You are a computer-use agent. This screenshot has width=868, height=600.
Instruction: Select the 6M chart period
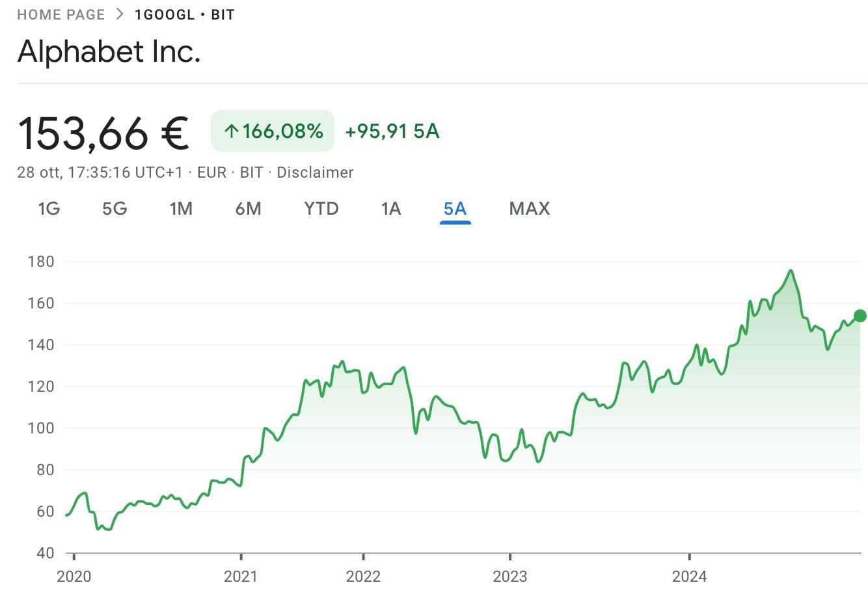[249, 208]
